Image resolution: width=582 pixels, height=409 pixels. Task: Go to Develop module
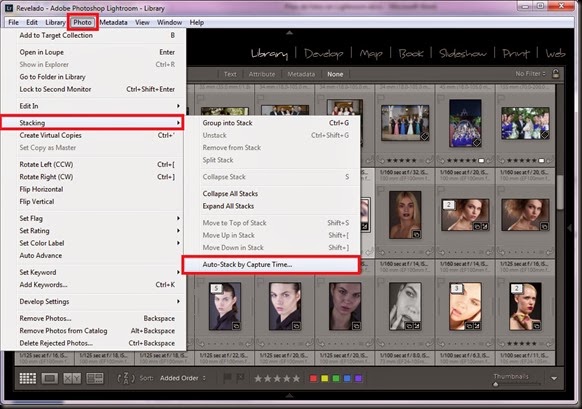tap(323, 54)
